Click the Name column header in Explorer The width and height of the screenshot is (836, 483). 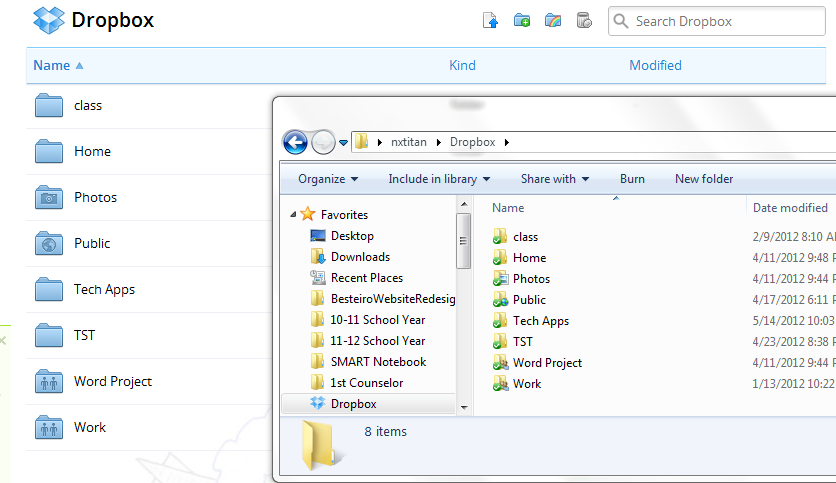508,208
